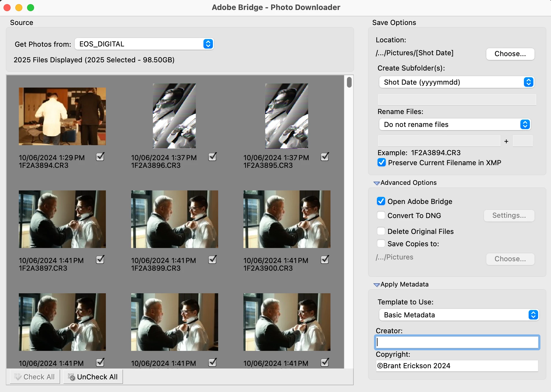Viewport: 551px width, 392px height.
Task: Click the 2025 Files Displayed status text
Action: click(94, 60)
